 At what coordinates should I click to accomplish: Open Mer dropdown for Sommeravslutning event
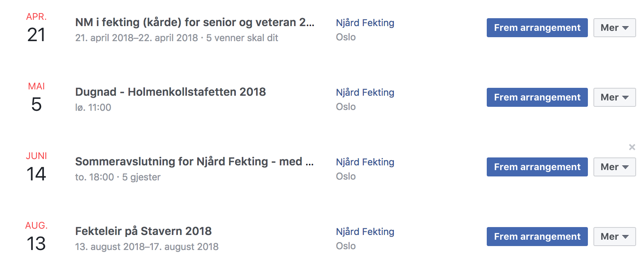pos(614,167)
